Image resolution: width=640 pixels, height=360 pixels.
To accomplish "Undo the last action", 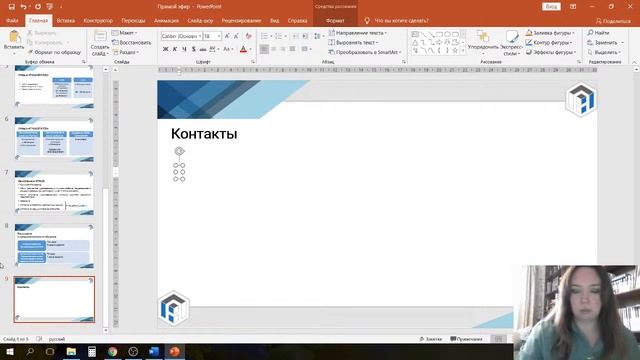I will coord(24,7).
